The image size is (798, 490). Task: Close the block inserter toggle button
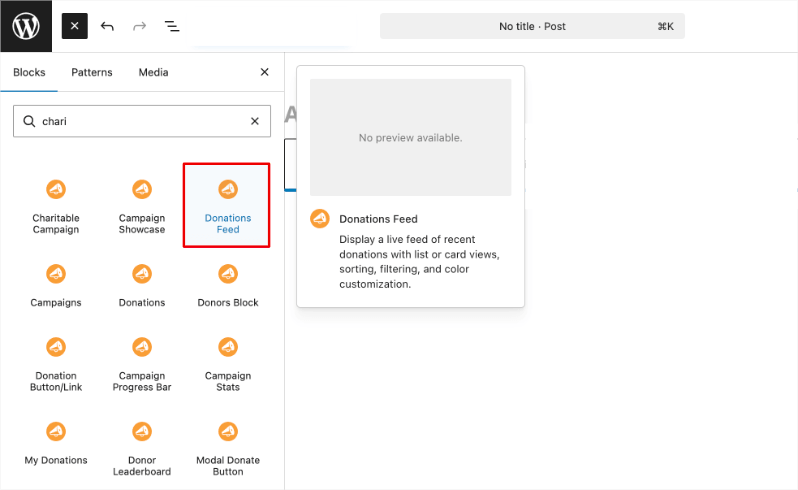point(75,26)
